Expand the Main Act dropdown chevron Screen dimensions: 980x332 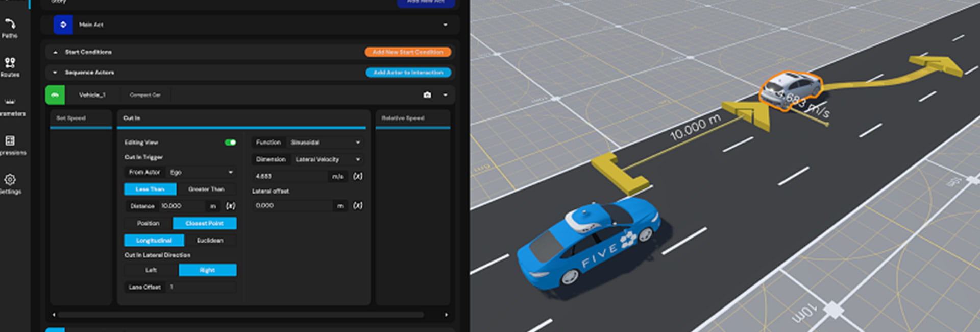[x=445, y=25]
